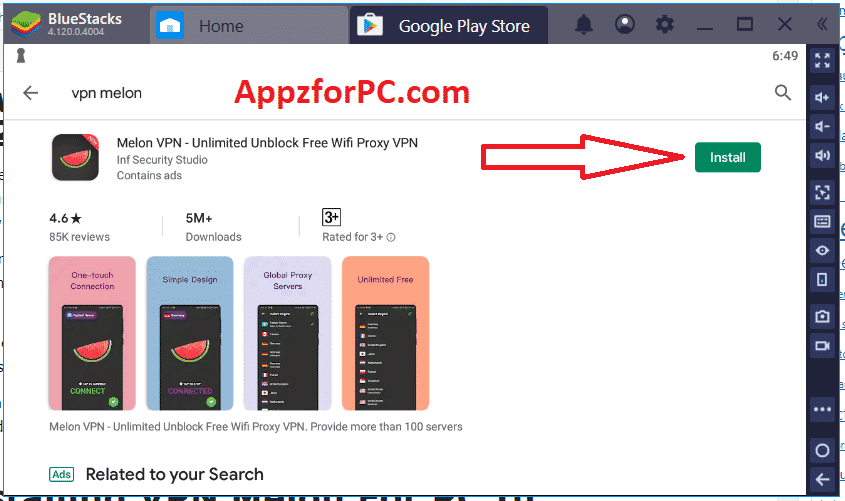Take a screenshot with camera icon
Screen dimensions: 845x501
click(x=822, y=316)
